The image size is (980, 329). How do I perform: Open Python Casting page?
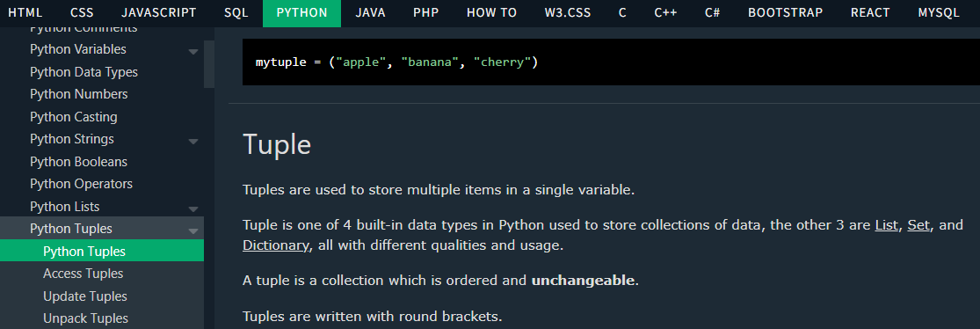74,117
